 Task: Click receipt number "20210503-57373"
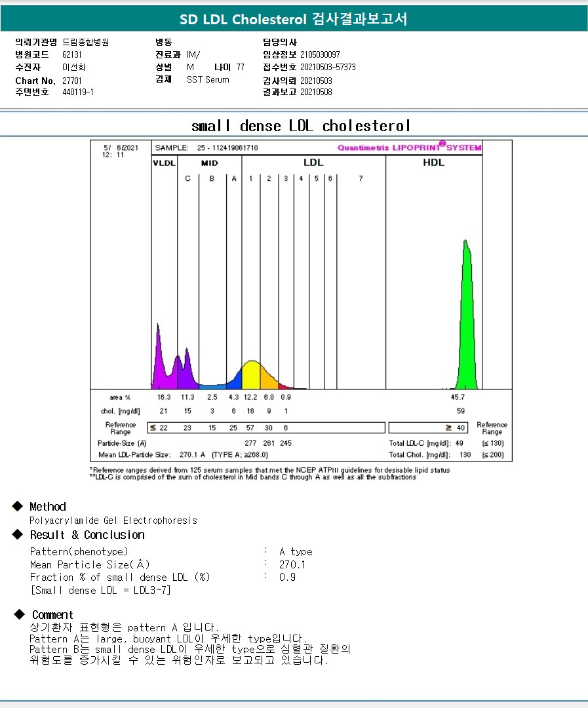point(328,68)
